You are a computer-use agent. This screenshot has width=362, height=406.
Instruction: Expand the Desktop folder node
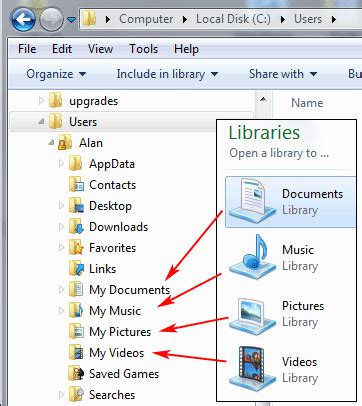[61, 205]
